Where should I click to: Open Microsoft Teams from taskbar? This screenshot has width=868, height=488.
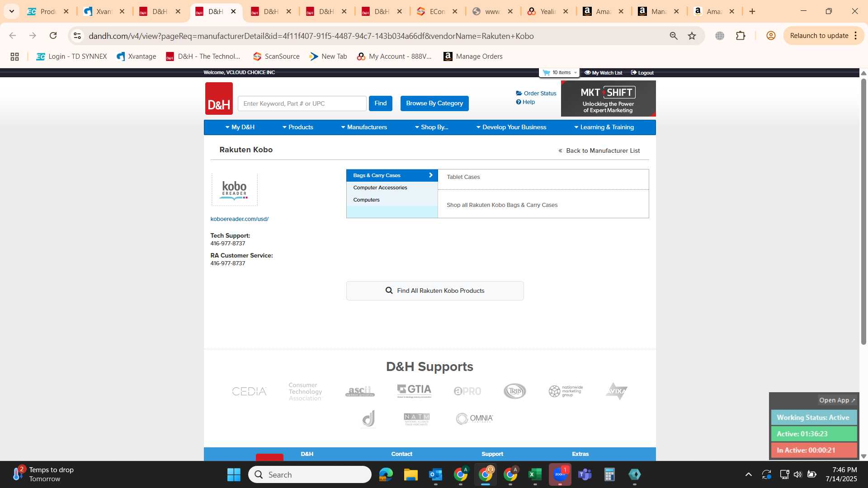pos(585,475)
